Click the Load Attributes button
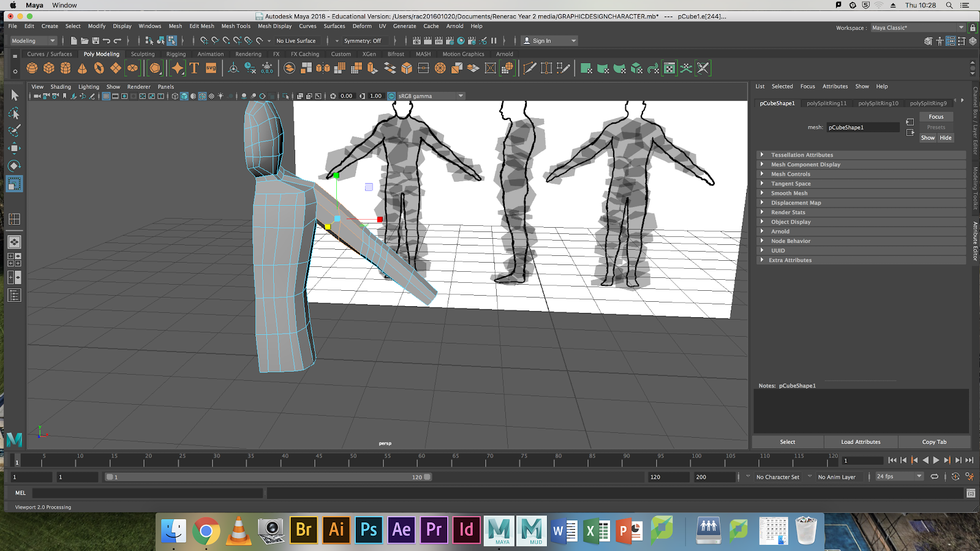Viewport: 980px width, 551px height. (x=861, y=442)
